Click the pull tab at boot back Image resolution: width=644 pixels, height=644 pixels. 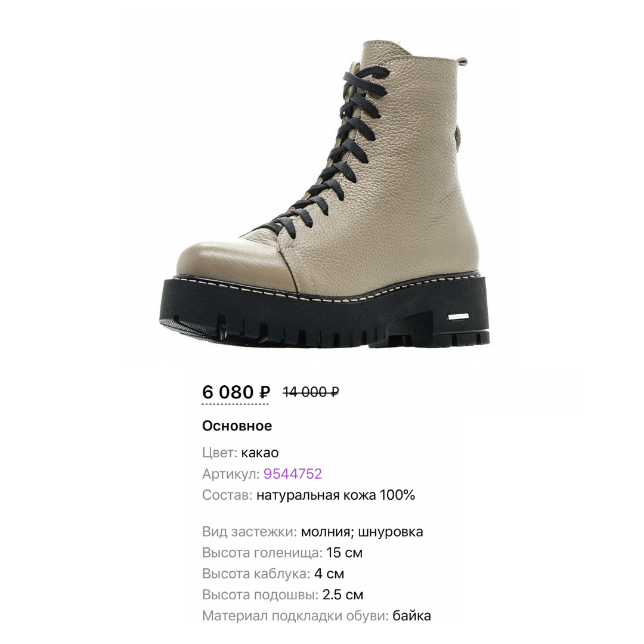click(x=463, y=63)
